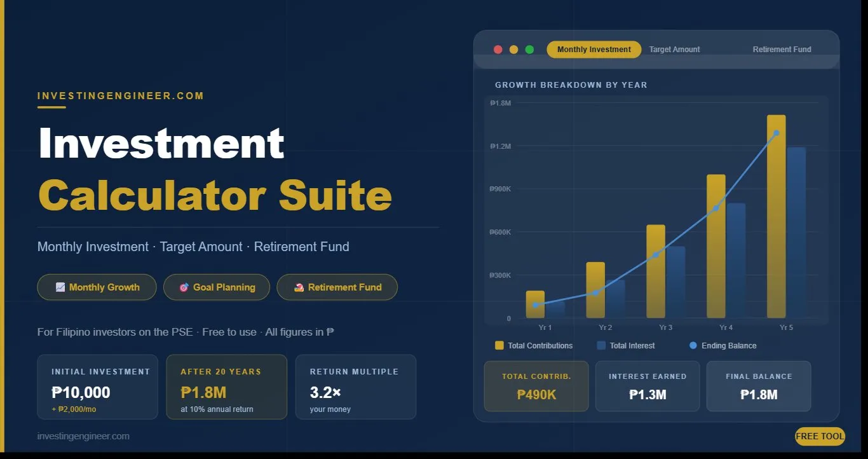Click the Total Interest legend swatch

(x=601, y=345)
